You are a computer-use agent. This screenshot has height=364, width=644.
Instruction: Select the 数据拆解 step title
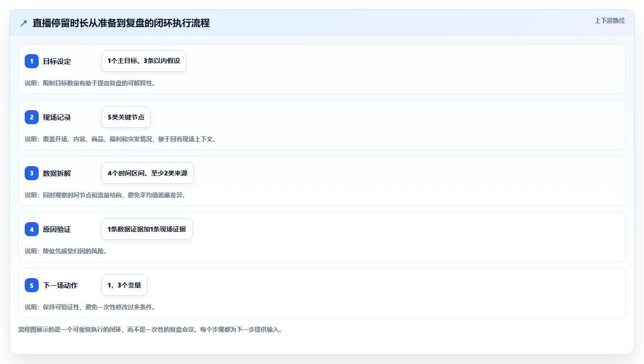pos(57,173)
